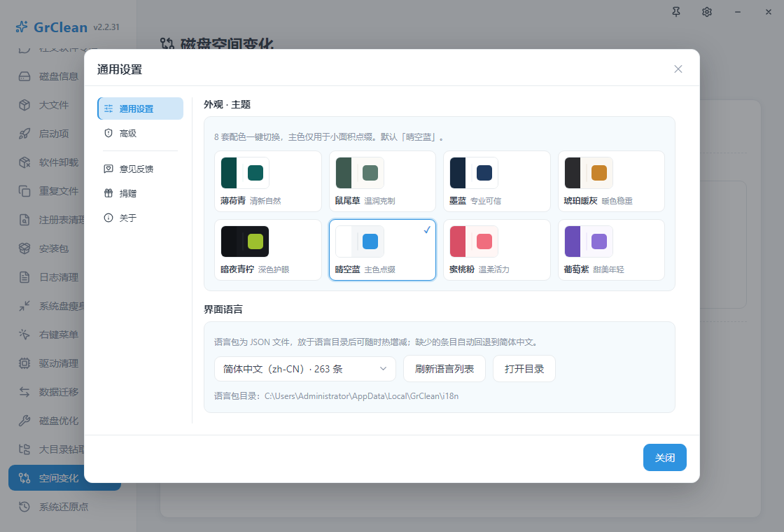
Task: Click the advanced shield icon
Action: pyautogui.click(x=108, y=134)
